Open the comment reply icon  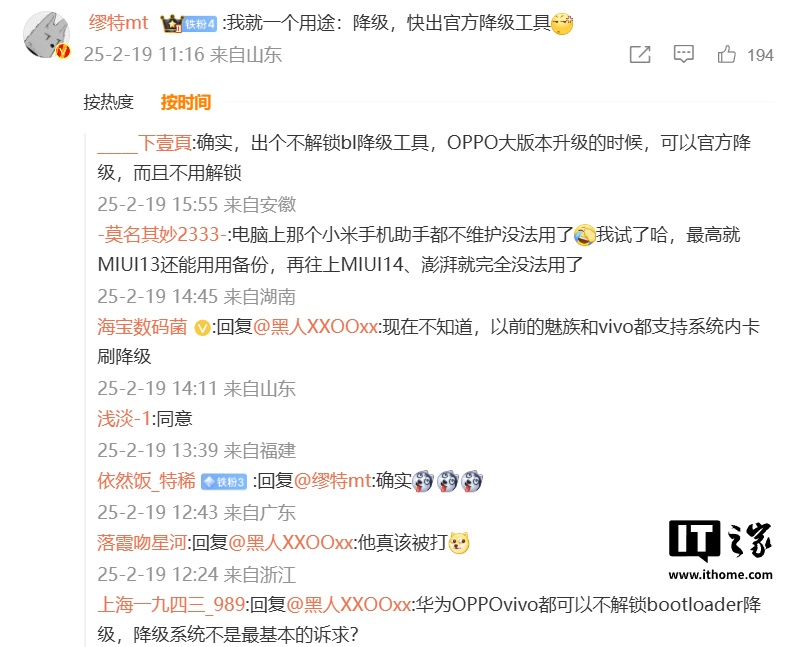[683, 54]
